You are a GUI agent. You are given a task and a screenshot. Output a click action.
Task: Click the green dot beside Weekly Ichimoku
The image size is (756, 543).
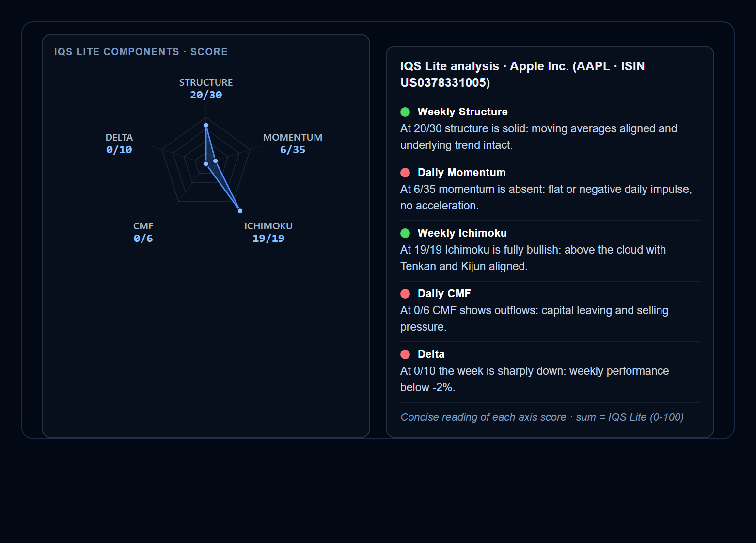pos(405,233)
